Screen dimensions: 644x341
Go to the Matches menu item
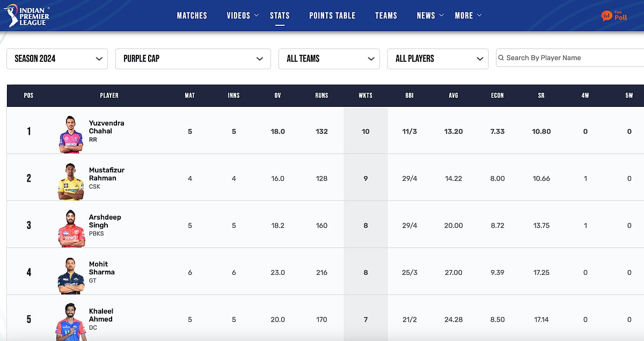click(192, 16)
